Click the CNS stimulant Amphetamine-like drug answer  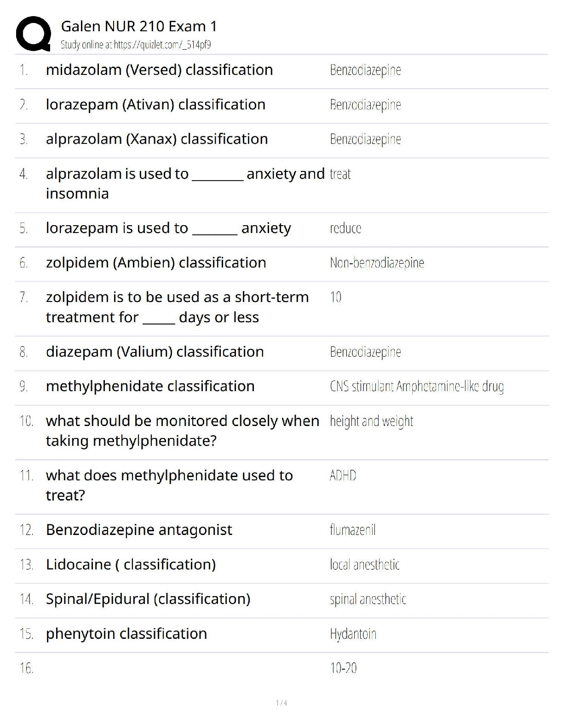pyautogui.click(x=416, y=387)
